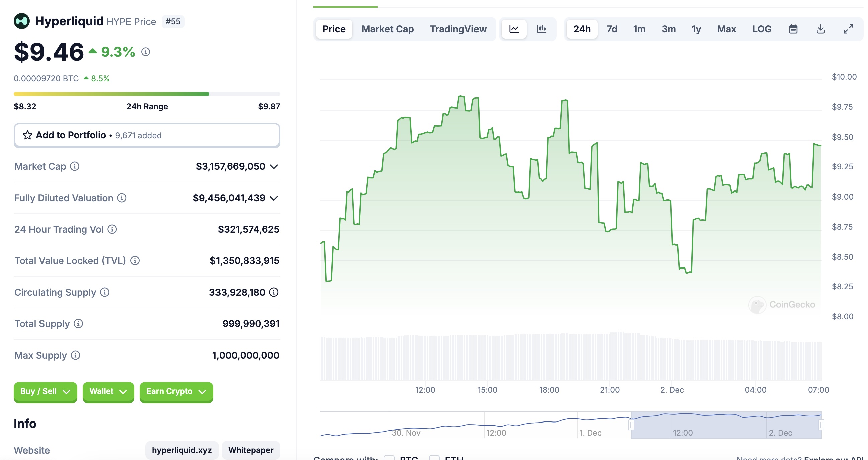The image size is (868, 460).
Task: Toggle LOG scale on the chart
Action: click(762, 29)
